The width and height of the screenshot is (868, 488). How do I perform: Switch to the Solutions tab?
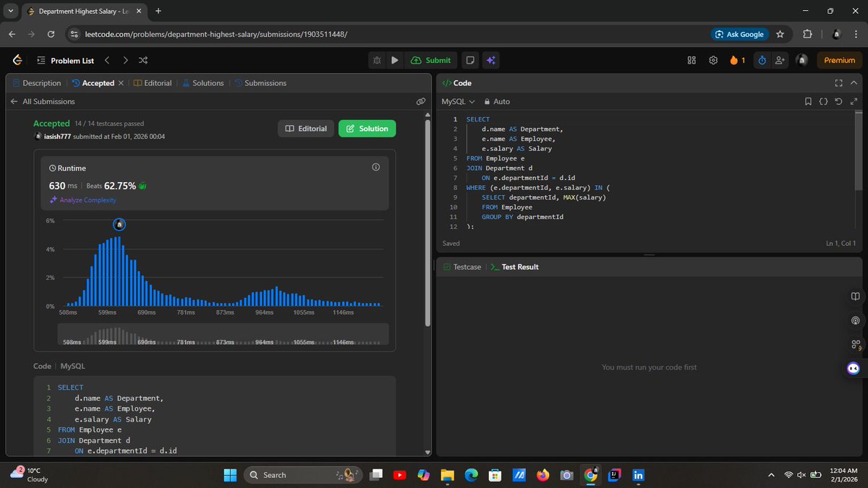[x=203, y=83]
